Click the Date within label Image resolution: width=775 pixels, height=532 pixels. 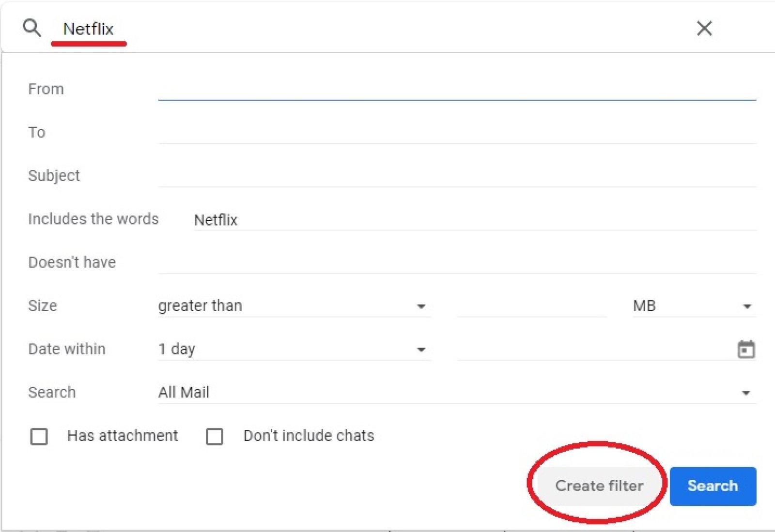tap(67, 349)
